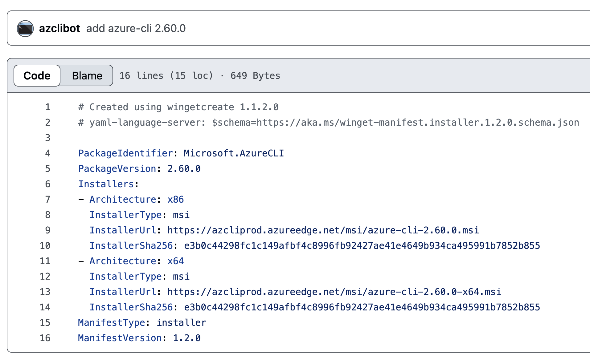The image size is (590, 364).
Task: Click line number 13 for x64 InstallerUrl
Action: click(45, 292)
